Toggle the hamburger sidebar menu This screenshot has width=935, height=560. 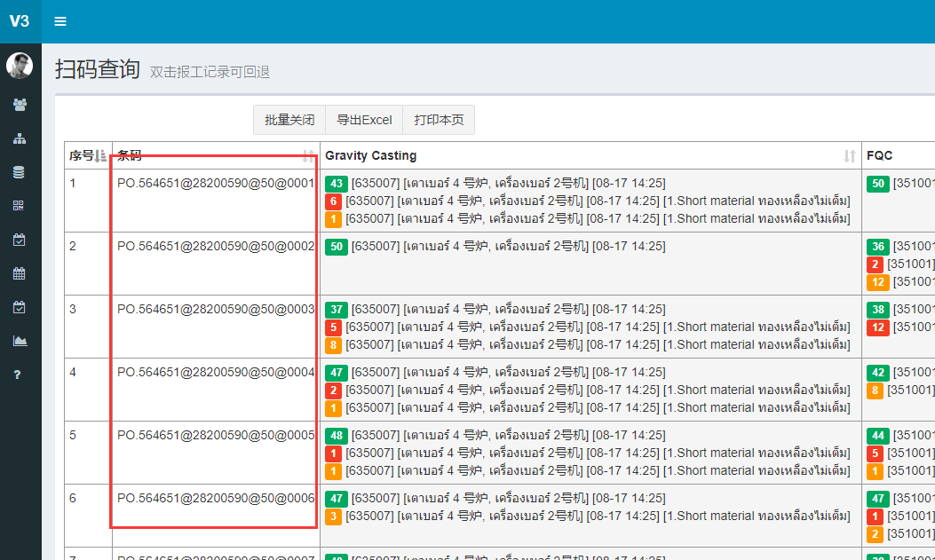pyautogui.click(x=60, y=21)
